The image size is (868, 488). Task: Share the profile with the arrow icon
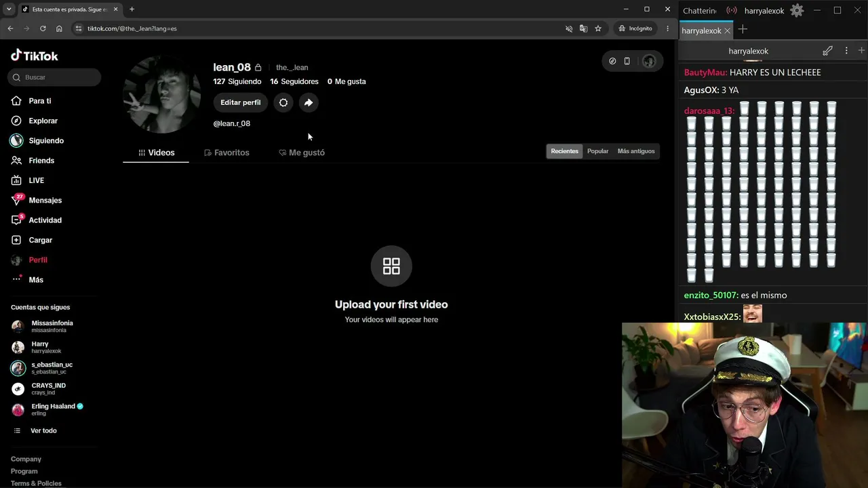tap(309, 102)
